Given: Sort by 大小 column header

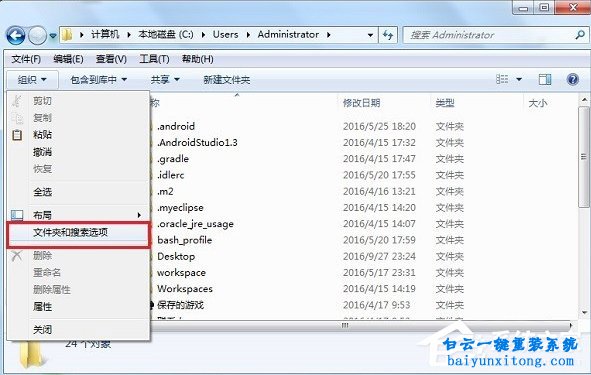Looking at the screenshot, I should (538, 103).
